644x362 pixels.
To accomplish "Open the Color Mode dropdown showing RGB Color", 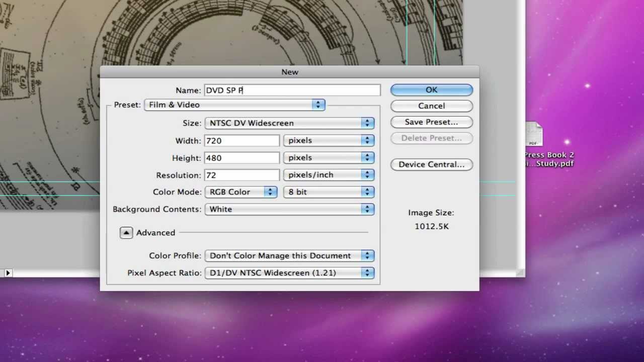I will 240,192.
